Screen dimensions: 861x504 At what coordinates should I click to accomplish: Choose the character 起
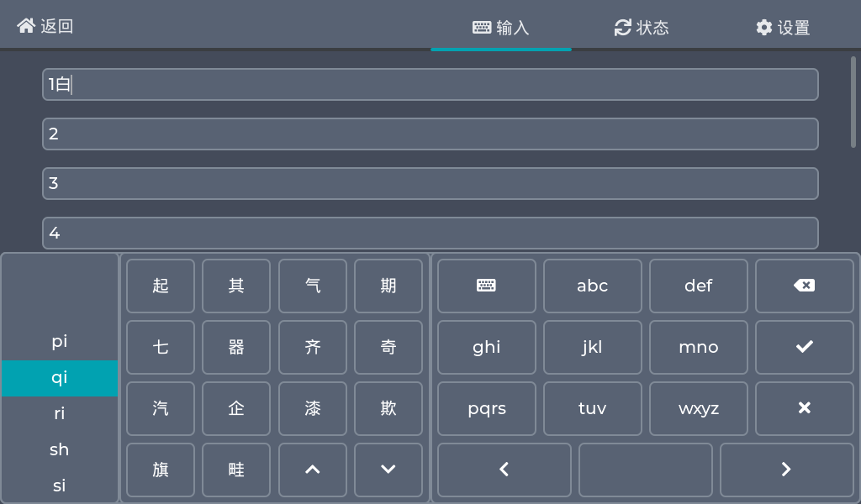161,286
